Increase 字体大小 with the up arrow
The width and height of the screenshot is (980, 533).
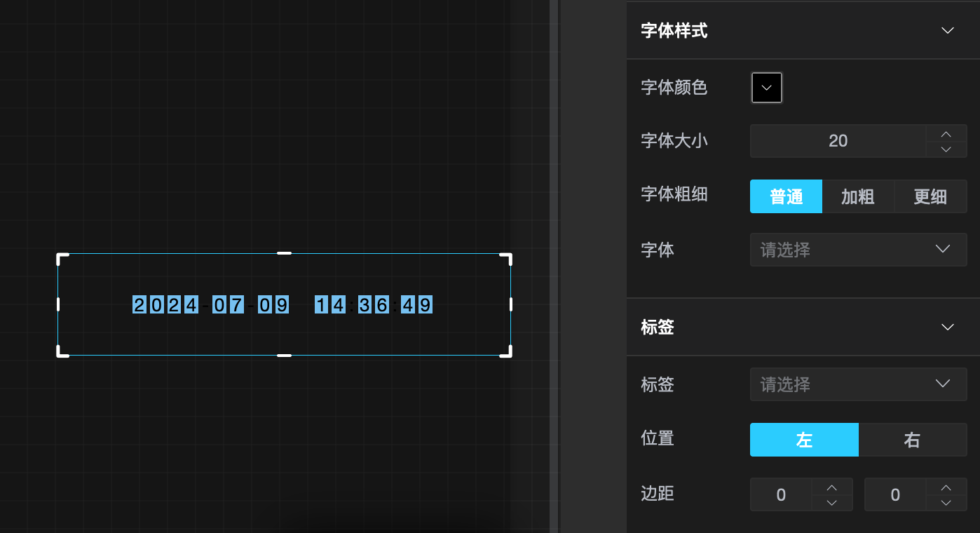(x=946, y=133)
